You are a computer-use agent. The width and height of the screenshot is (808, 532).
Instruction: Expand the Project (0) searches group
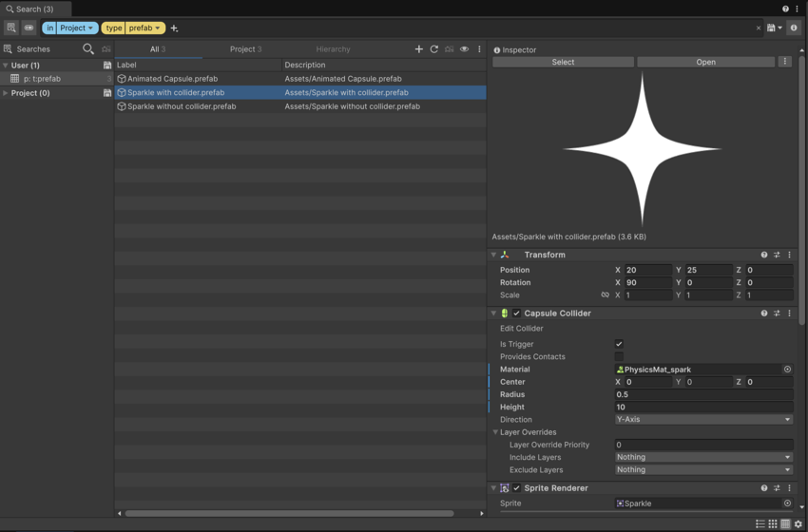(x=6, y=93)
